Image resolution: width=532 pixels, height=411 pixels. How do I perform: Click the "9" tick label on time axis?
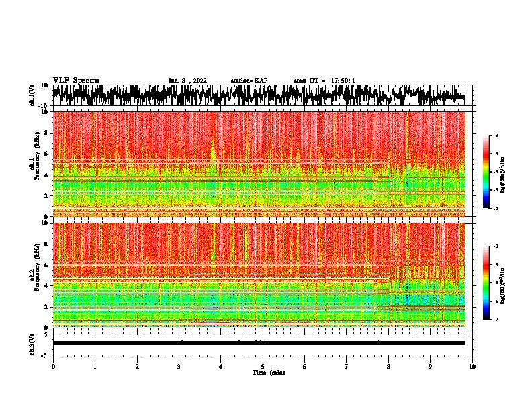point(430,367)
